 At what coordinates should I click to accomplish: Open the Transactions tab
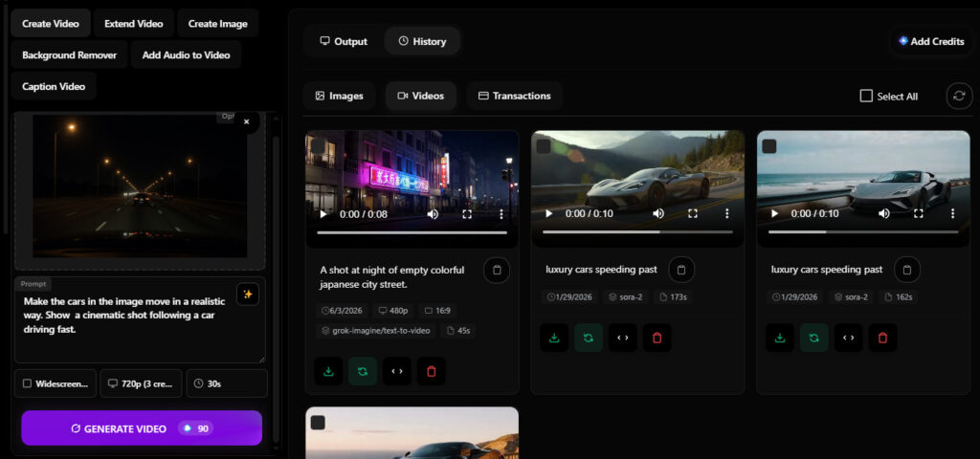(514, 97)
